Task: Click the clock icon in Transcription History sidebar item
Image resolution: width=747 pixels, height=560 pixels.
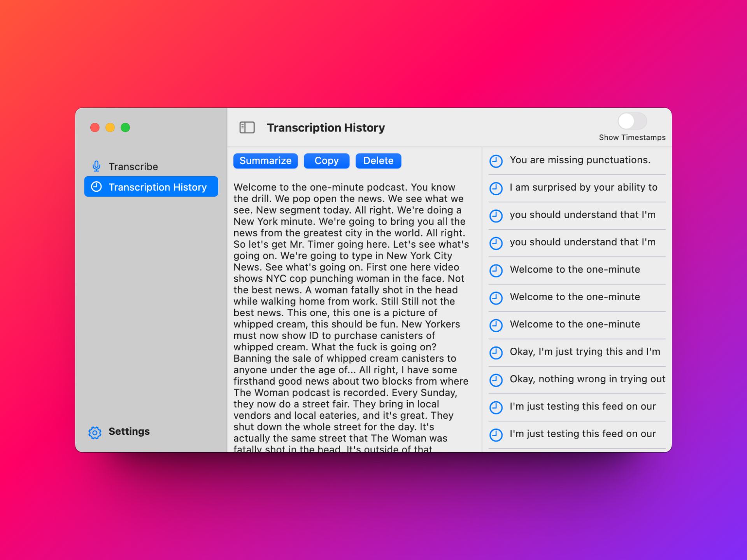Action: pos(96,187)
